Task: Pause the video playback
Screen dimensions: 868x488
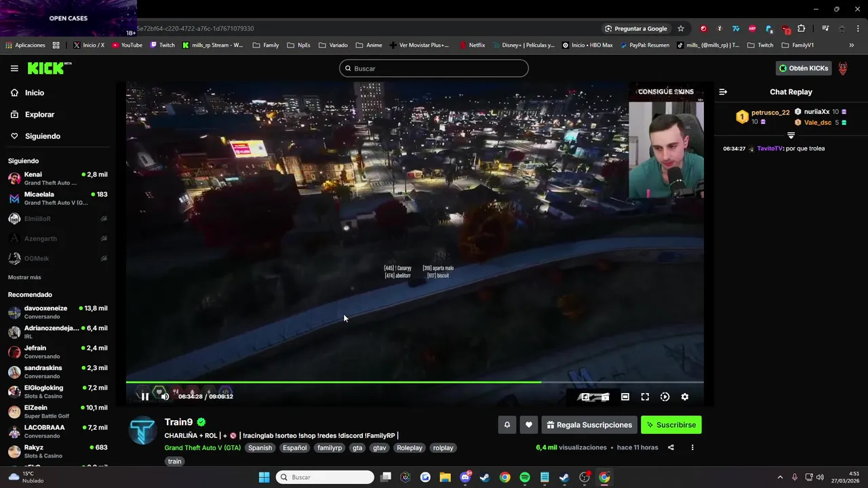Action: [x=144, y=396]
